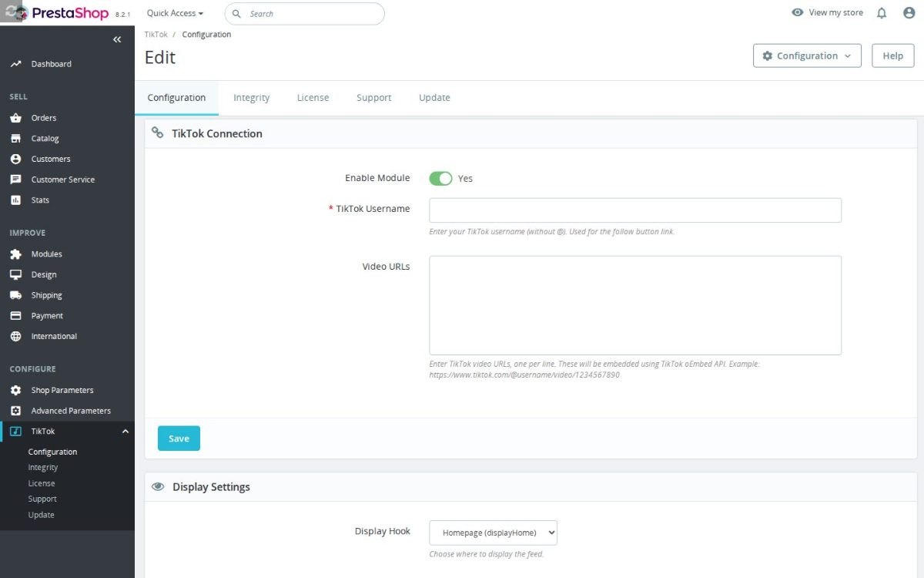Image resolution: width=924 pixels, height=578 pixels.
Task: Click the Help button
Action: pos(893,55)
